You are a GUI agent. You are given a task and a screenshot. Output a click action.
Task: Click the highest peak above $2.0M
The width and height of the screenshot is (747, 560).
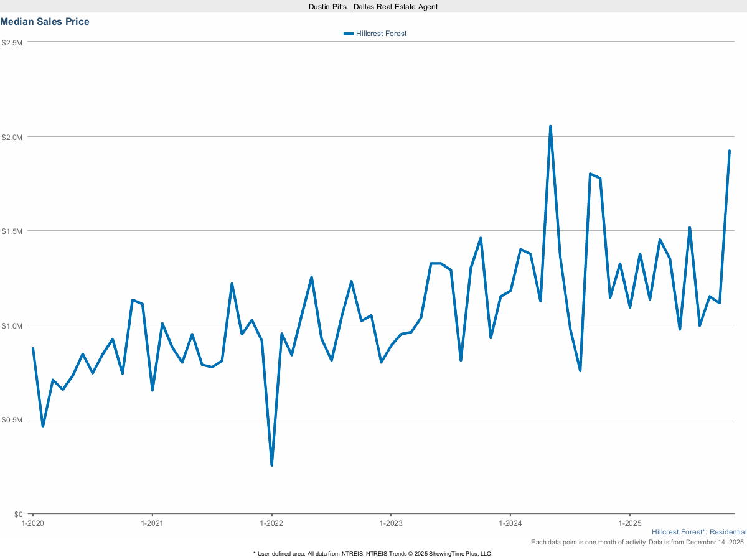(551, 126)
